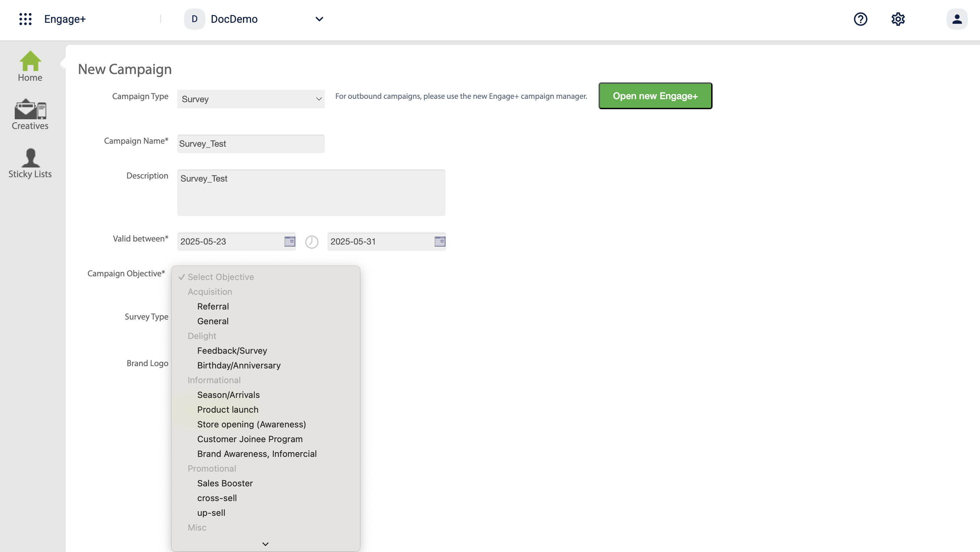Open the Creatives section icon
980x552 pixels.
pos(30,114)
